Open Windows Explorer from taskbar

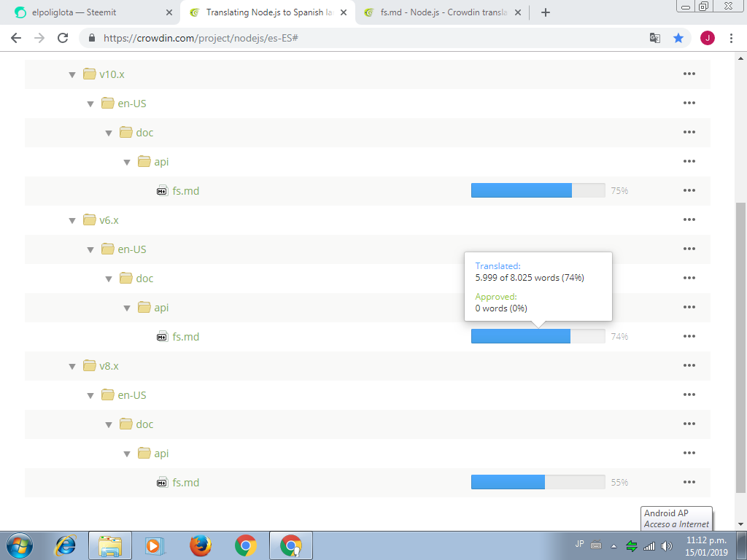[110, 545]
